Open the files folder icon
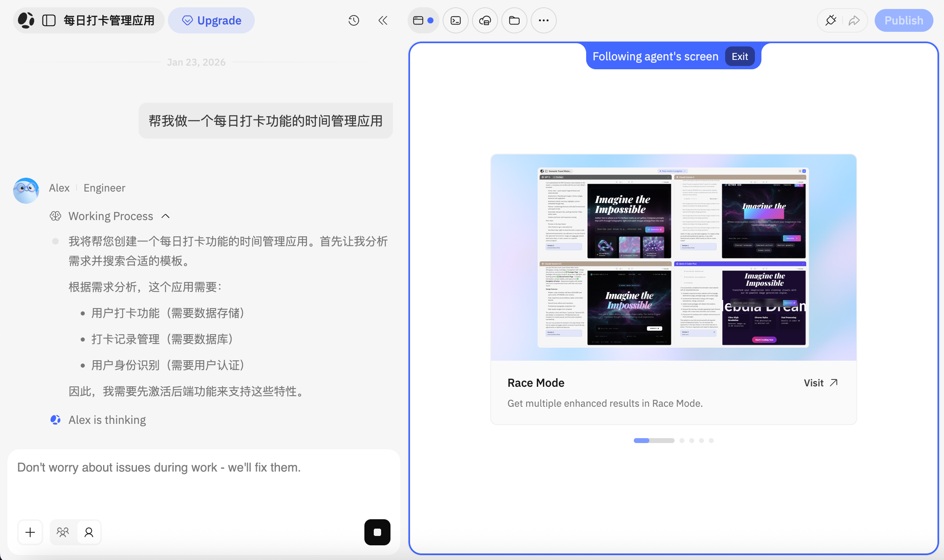The height and width of the screenshot is (560, 944). pos(514,20)
